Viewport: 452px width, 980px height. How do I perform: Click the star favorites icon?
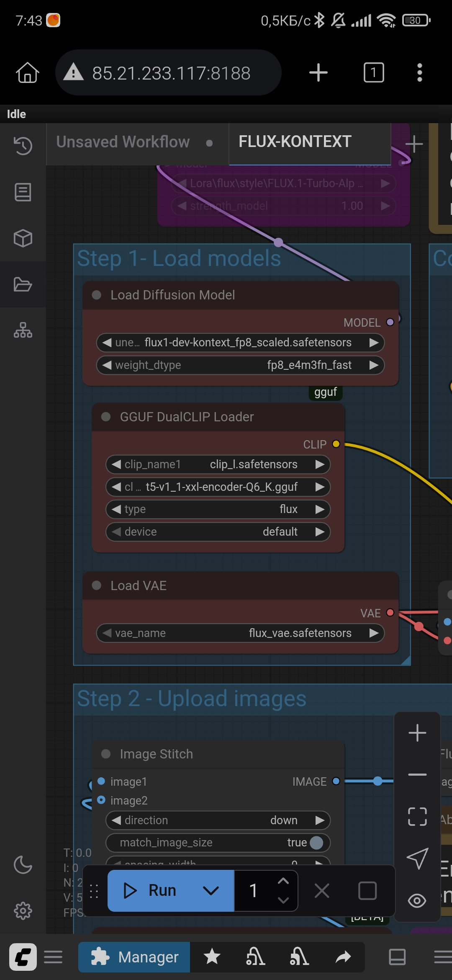point(212,957)
